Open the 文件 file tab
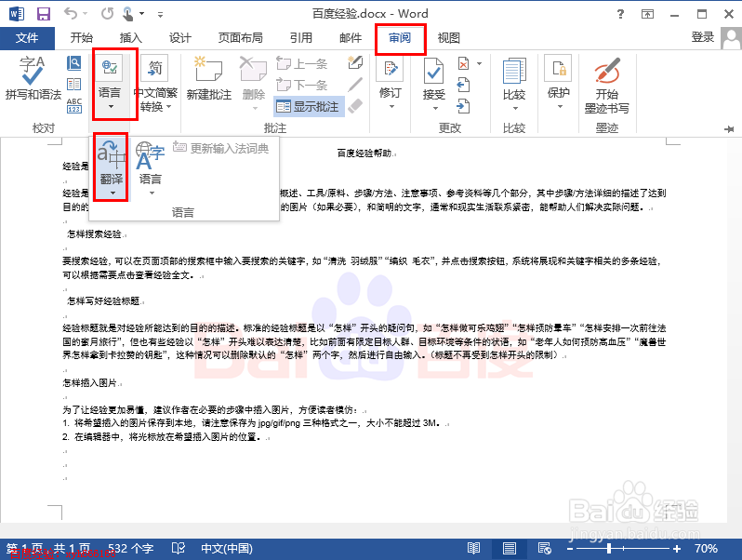The image size is (742, 560). [x=27, y=38]
